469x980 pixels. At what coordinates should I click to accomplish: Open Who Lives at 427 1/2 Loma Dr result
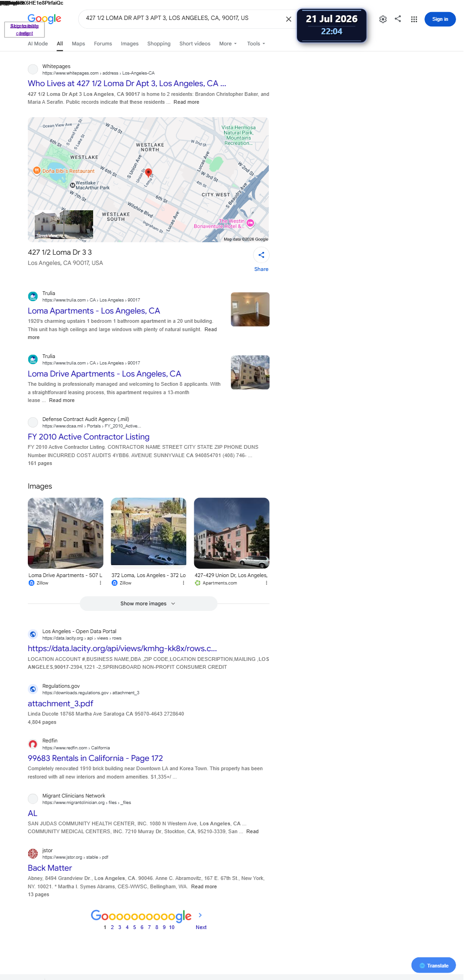click(127, 83)
